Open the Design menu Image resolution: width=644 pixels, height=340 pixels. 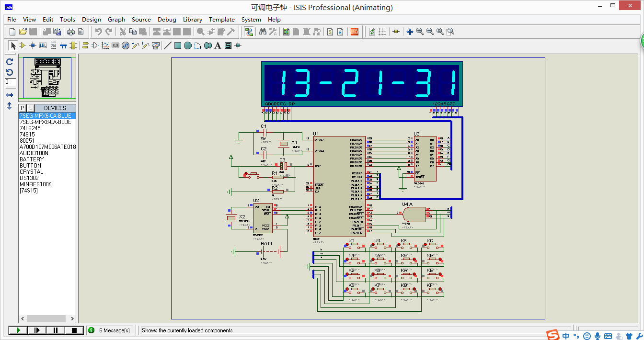tap(92, 20)
